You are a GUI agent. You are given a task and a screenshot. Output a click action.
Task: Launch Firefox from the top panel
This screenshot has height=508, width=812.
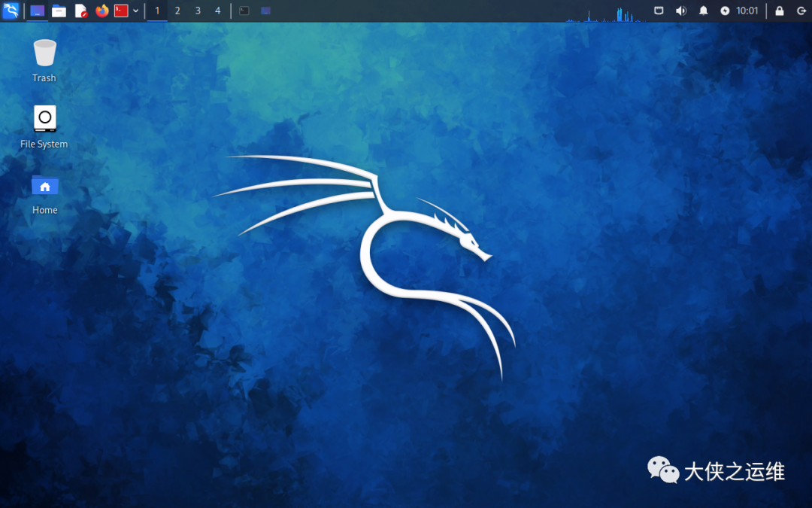(x=102, y=11)
